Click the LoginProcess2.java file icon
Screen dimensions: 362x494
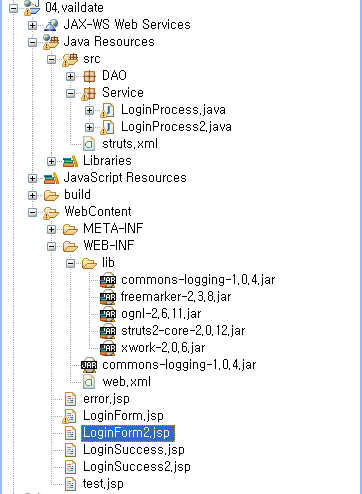point(107,127)
